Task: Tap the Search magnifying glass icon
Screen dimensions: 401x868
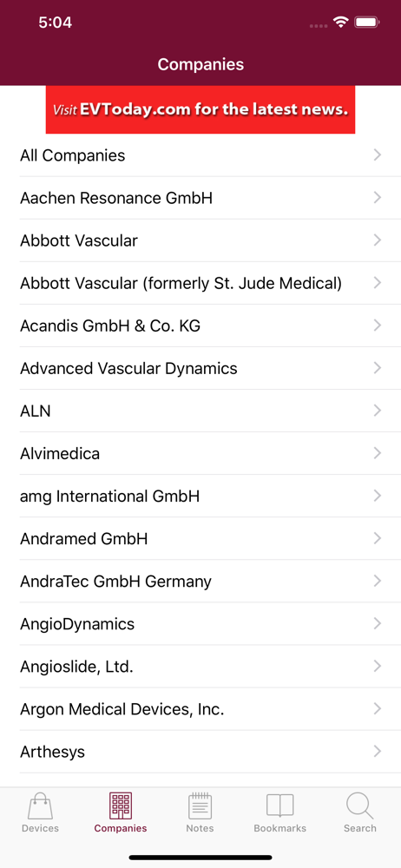Action: click(359, 806)
